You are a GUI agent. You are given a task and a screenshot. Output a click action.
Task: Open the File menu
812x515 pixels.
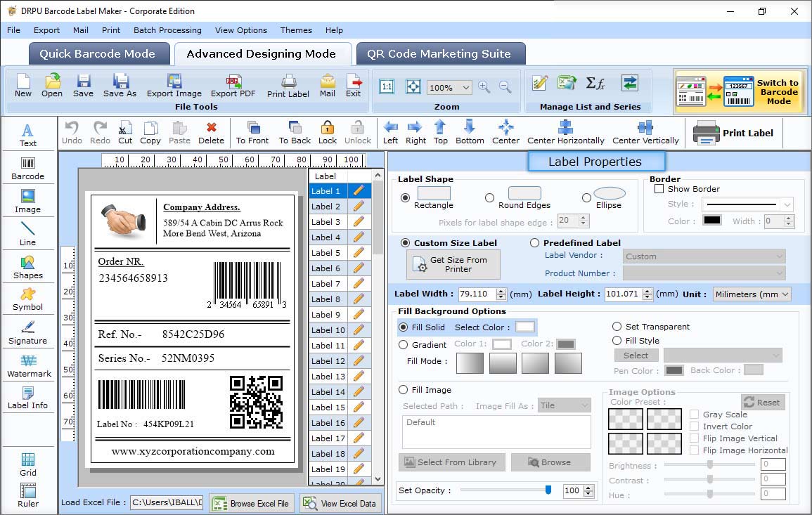point(13,30)
